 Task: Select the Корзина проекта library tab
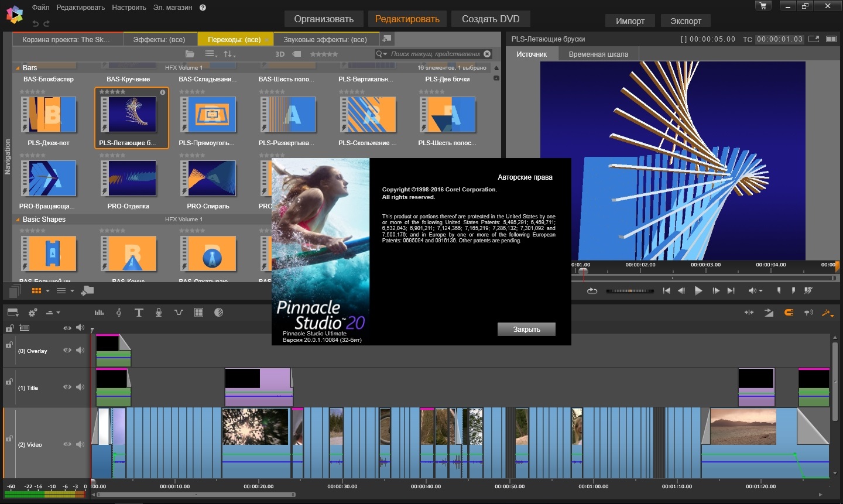68,39
